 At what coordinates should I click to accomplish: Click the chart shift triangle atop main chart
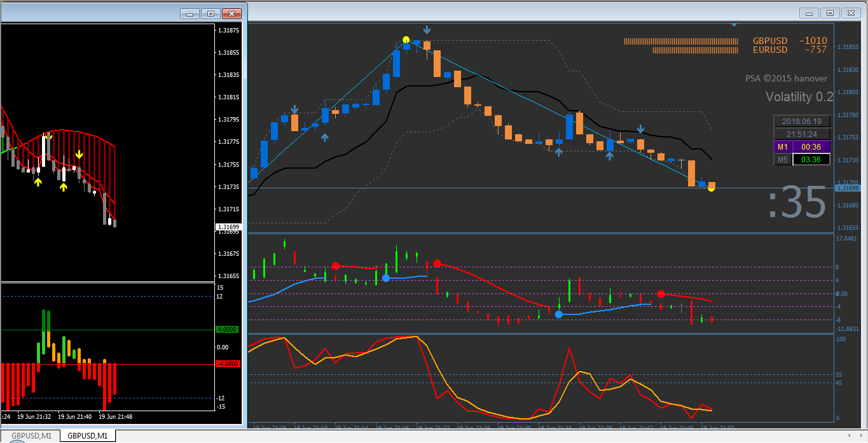click(734, 25)
